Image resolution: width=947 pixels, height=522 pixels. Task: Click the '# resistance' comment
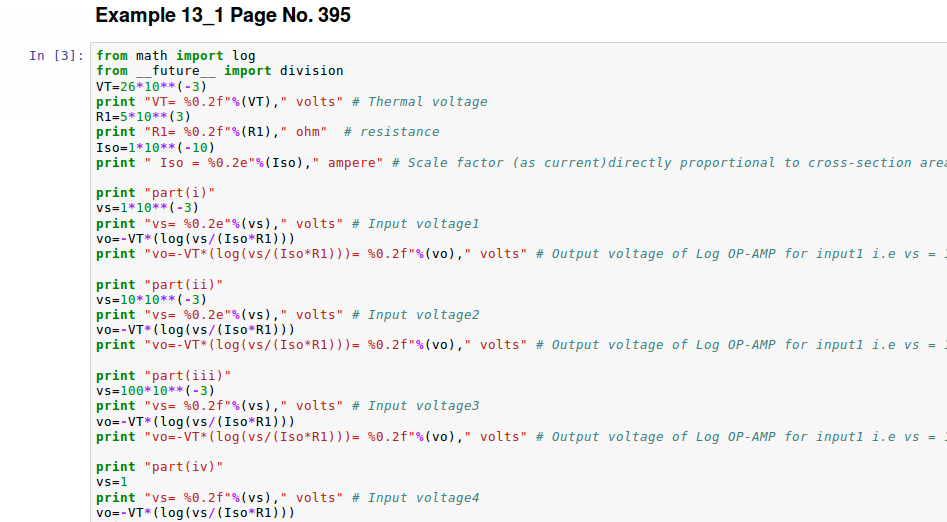391,132
